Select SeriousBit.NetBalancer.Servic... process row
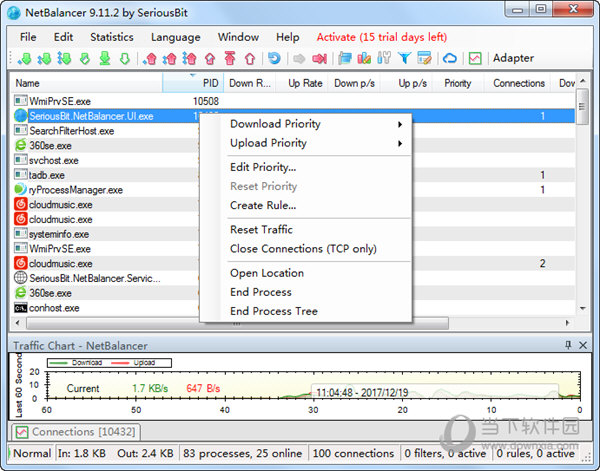This screenshot has width=600, height=471. (x=293, y=278)
